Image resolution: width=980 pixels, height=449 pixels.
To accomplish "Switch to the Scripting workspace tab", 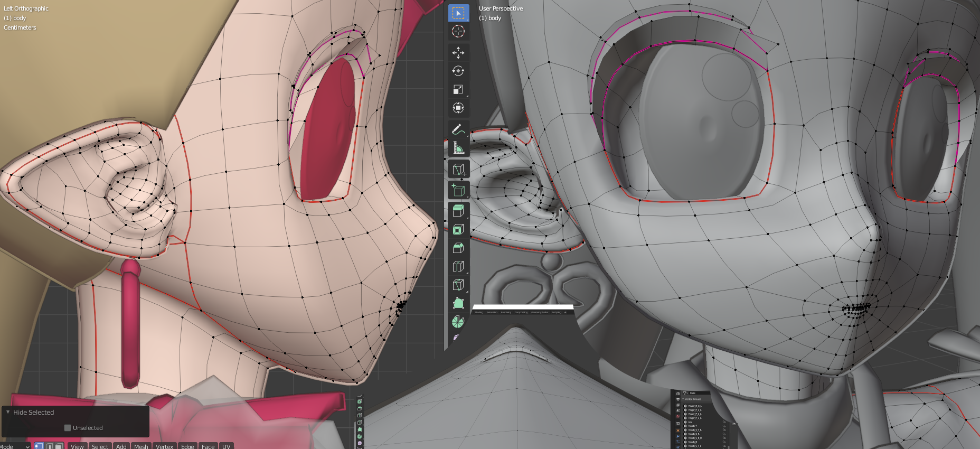I will (557, 312).
